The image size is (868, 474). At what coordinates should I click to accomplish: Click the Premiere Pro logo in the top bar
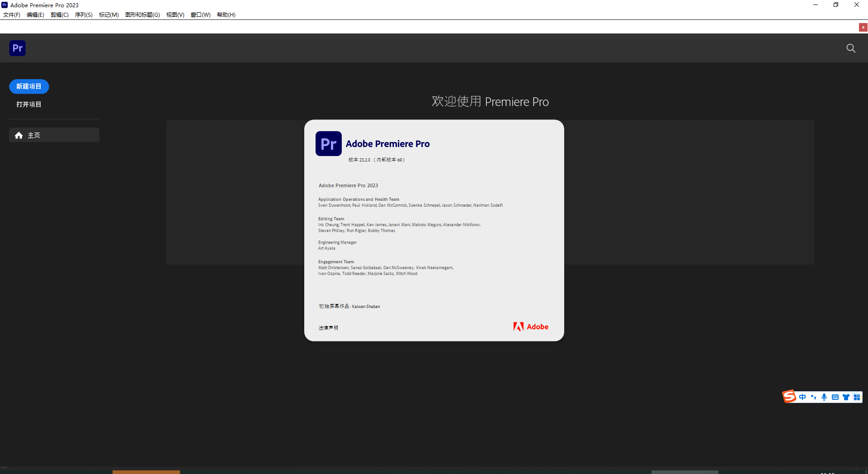coord(17,48)
